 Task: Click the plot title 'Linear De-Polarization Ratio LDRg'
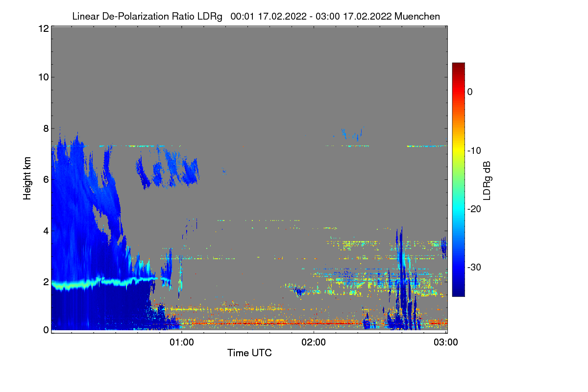pyautogui.click(x=147, y=17)
